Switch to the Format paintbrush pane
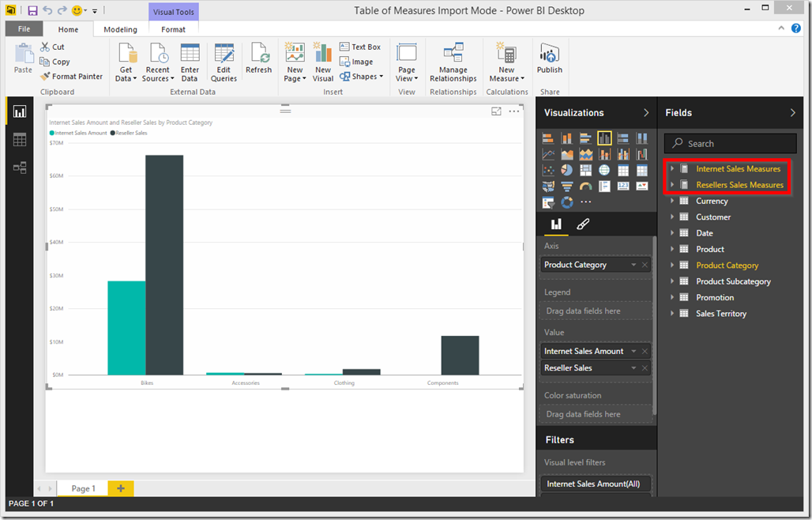Screen dimensions: 812x520 coord(583,224)
